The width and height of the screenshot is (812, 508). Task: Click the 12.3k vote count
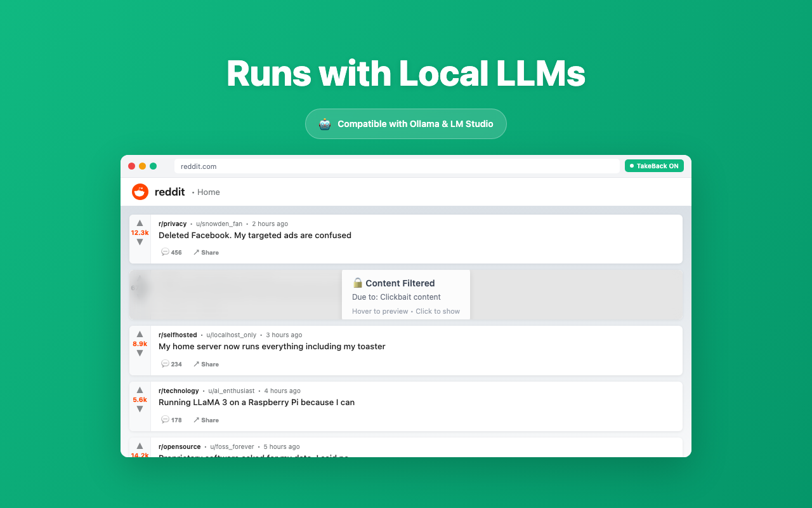(140, 232)
